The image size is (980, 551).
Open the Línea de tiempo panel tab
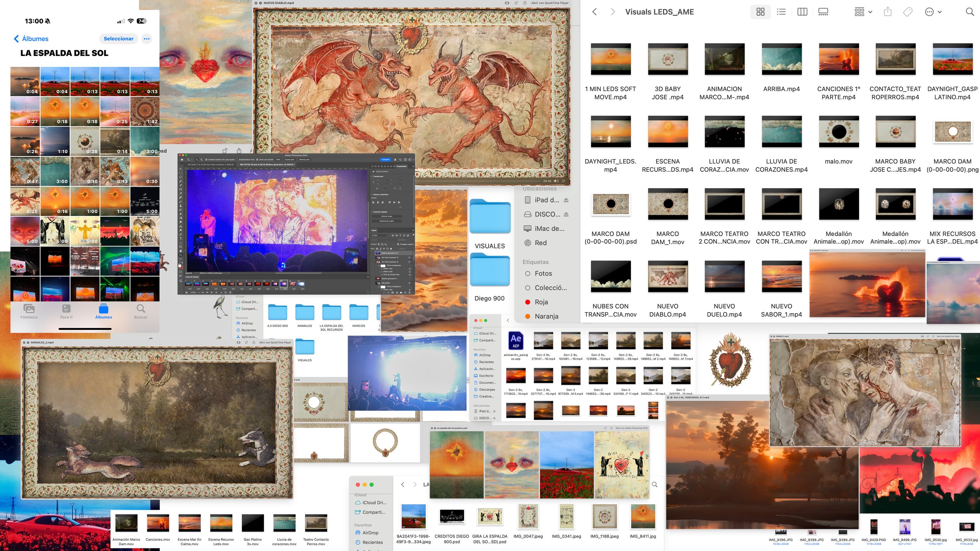(192, 277)
